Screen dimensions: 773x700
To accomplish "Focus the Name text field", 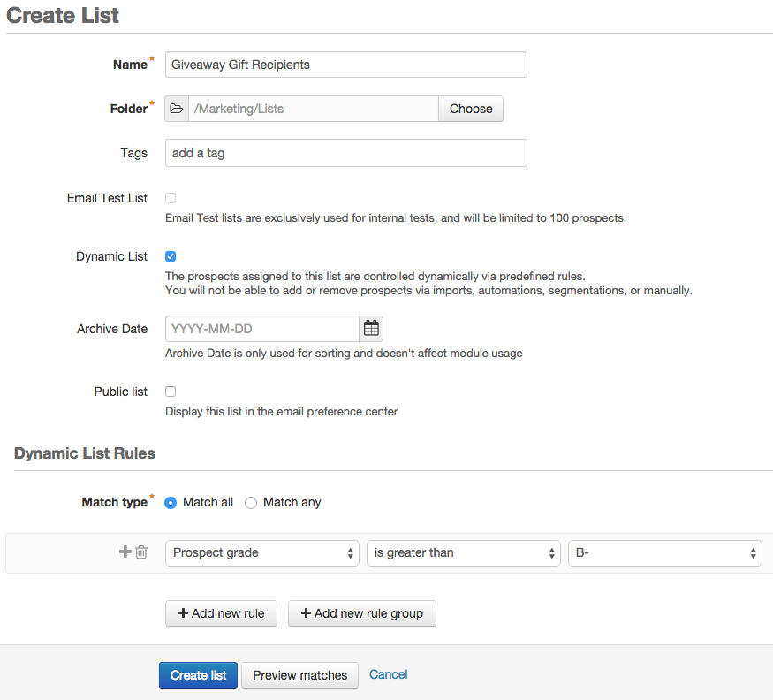I will [x=345, y=65].
